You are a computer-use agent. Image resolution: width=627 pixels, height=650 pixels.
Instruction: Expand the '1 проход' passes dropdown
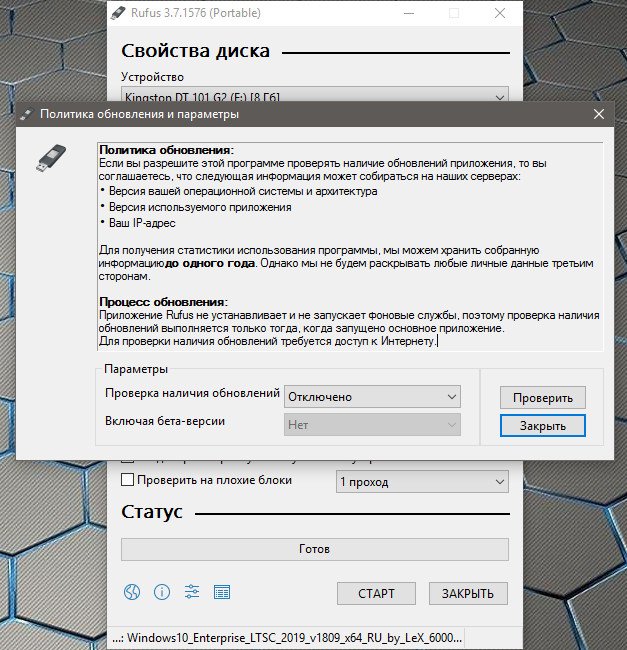coord(421,481)
